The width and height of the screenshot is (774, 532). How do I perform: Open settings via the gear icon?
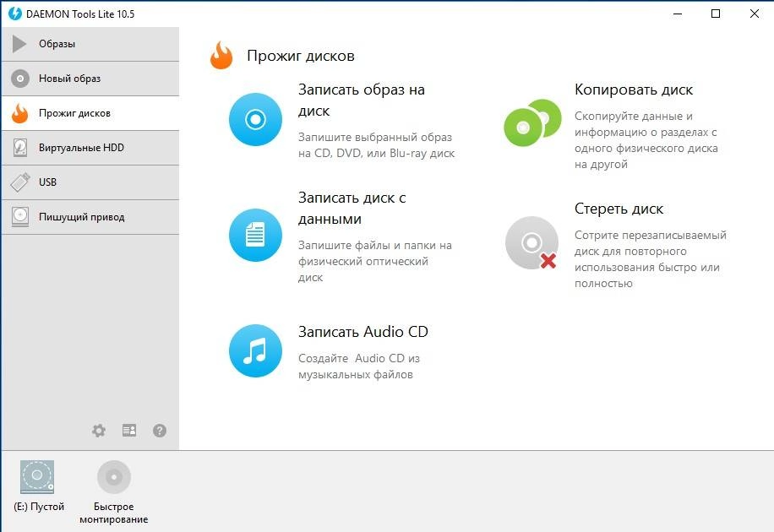coord(99,431)
